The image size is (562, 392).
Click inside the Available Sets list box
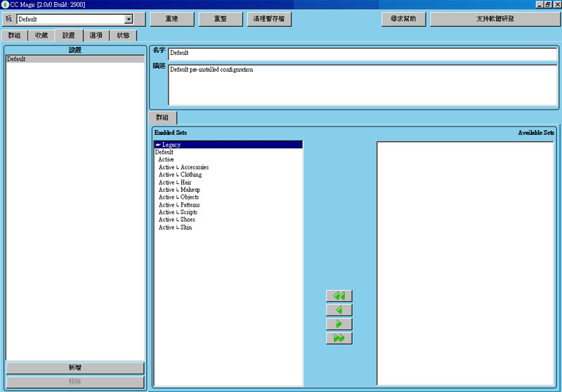(x=465, y=263)
